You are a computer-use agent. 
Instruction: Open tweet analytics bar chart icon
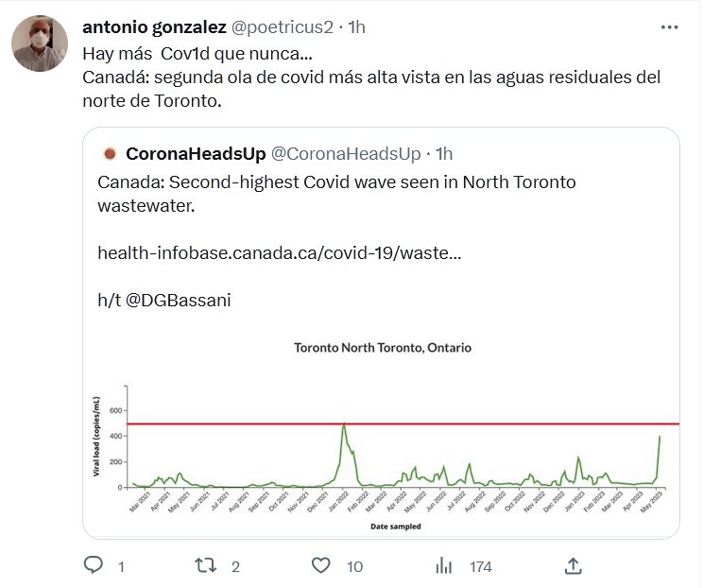click(x=442, y=565)
